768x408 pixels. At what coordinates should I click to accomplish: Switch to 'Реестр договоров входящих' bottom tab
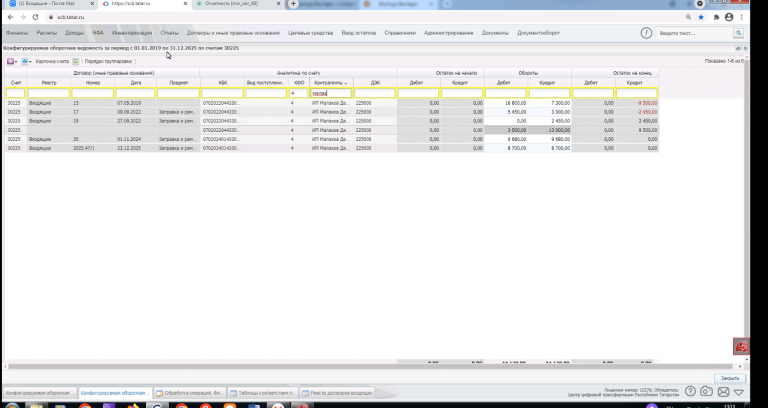click(x=338, y=393)
